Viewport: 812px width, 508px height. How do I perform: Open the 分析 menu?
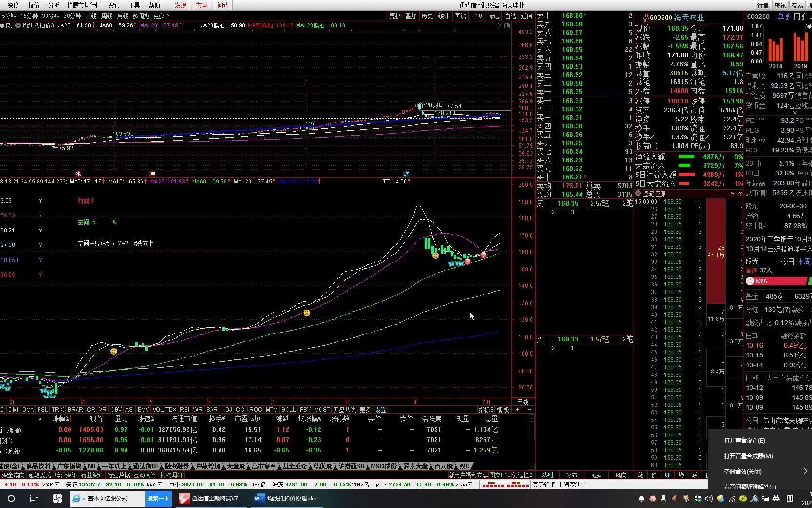point(54,5)
